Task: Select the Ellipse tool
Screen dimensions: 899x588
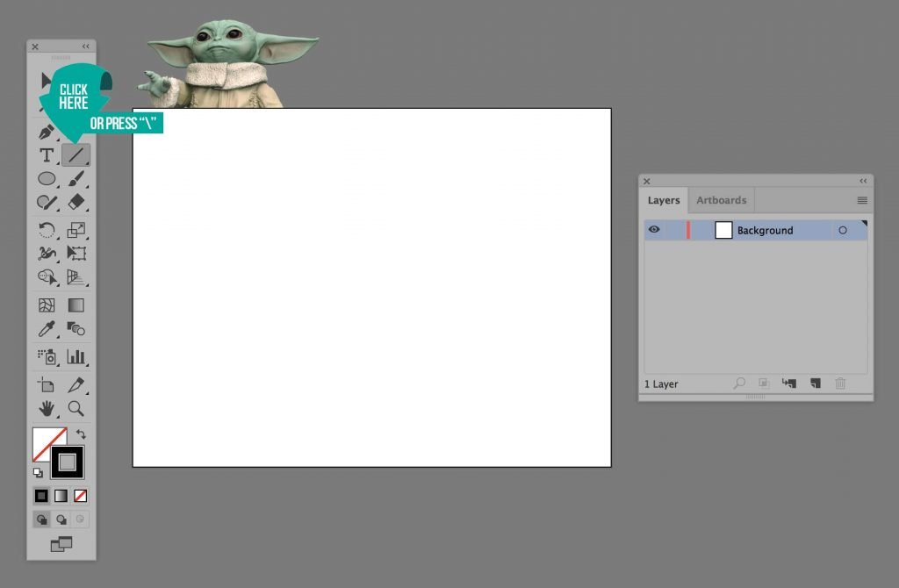Action: pos(47,179)
